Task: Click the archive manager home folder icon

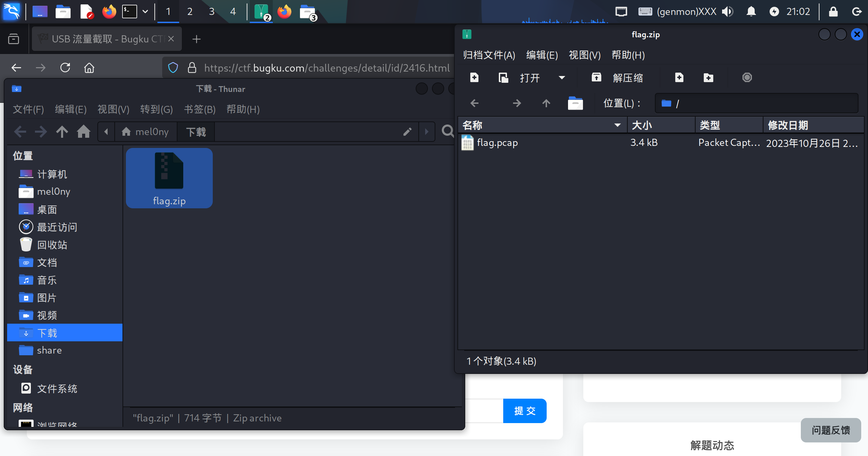Action: pos(575,103)
